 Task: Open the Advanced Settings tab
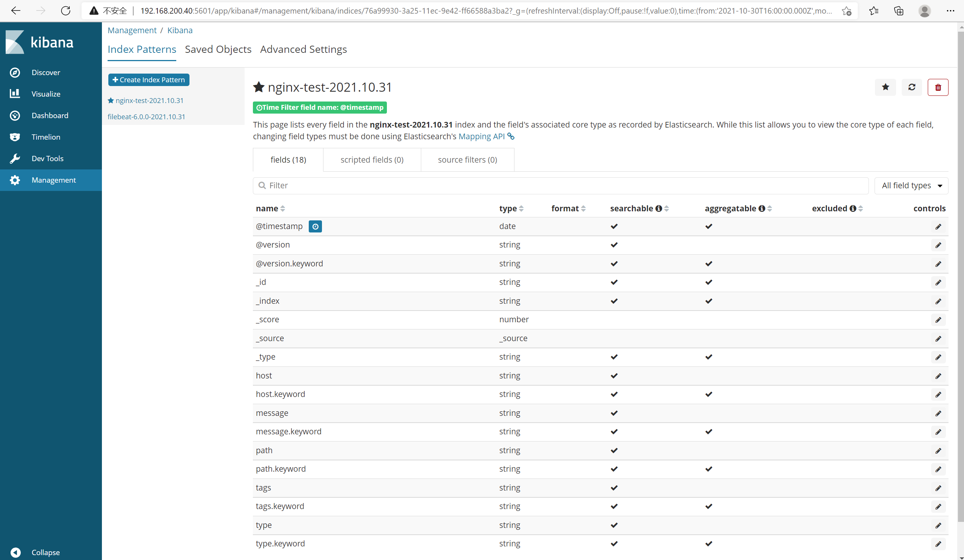pyautogui.click(x=303, y=49)
